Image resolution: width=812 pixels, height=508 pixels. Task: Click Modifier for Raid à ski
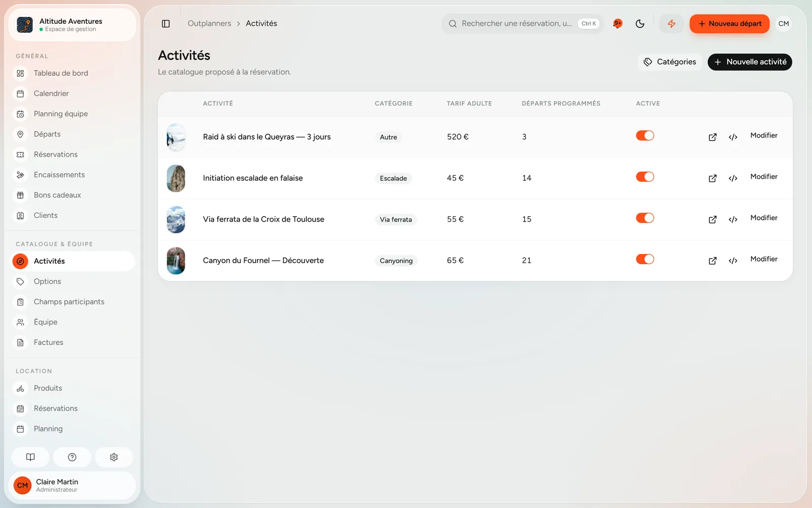[x=764, y=136]
